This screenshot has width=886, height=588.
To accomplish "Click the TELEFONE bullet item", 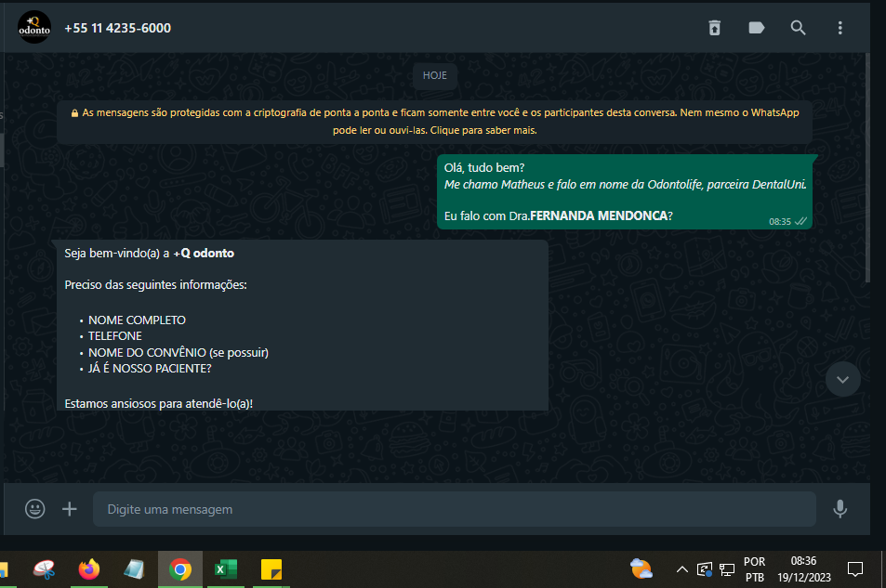I will pyautogui.click(x=114, y=336).
